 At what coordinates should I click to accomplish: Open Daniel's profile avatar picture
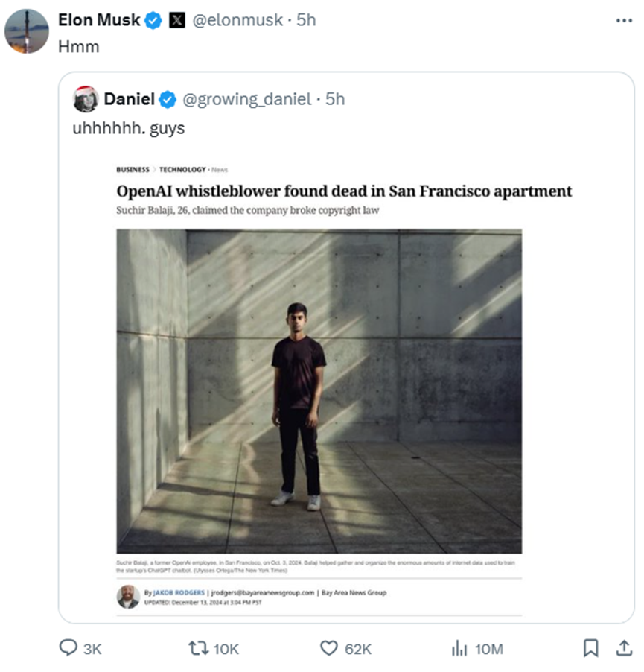(x=86, y=99)
